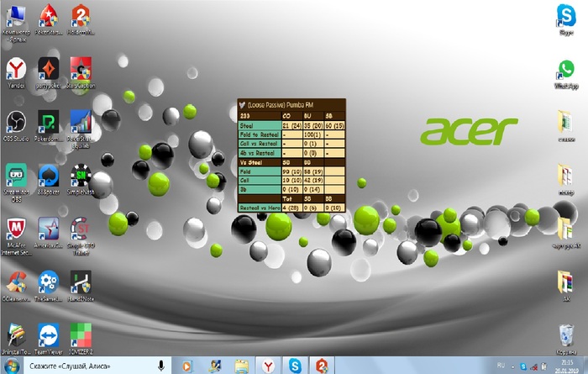Click the Skype icon in the system tray

(523, 367)
